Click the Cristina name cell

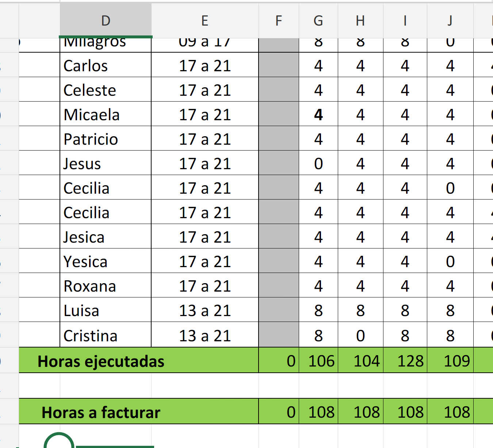point(105,335)
